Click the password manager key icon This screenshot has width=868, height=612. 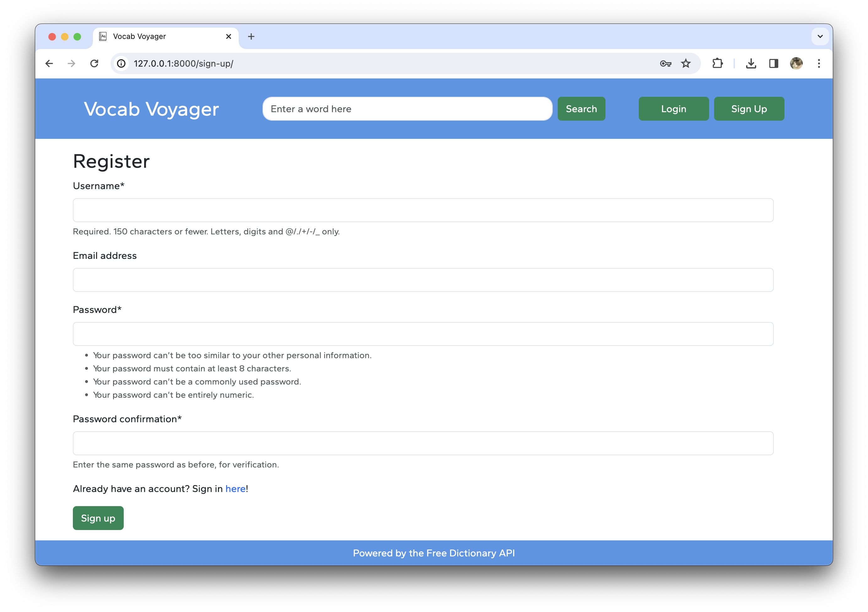tap(665, 63)
